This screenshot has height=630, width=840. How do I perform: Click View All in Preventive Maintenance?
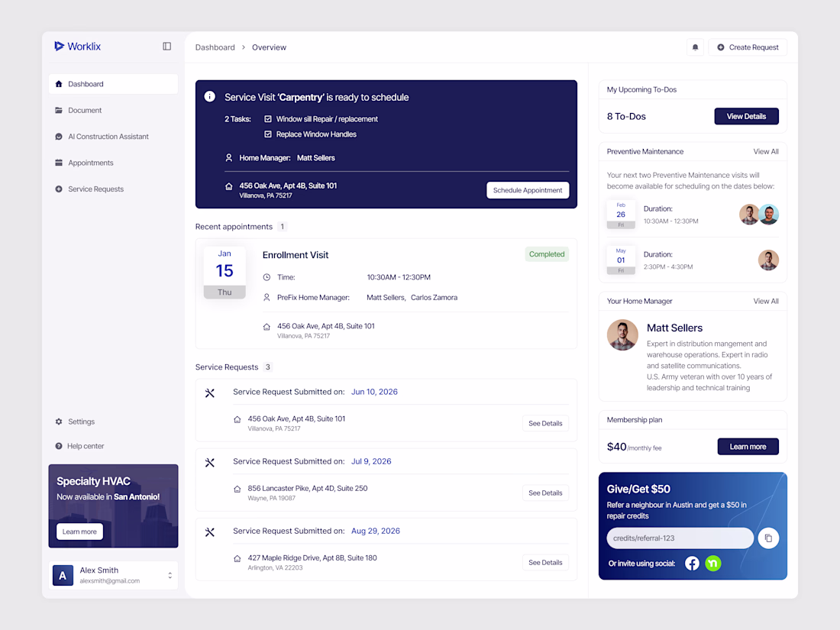pos(765,152)
